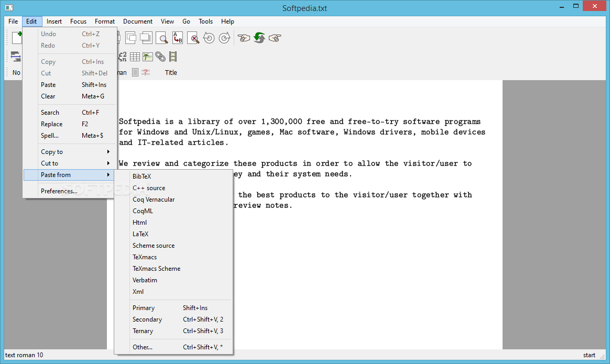Open the Tools menu

point(205,21)
